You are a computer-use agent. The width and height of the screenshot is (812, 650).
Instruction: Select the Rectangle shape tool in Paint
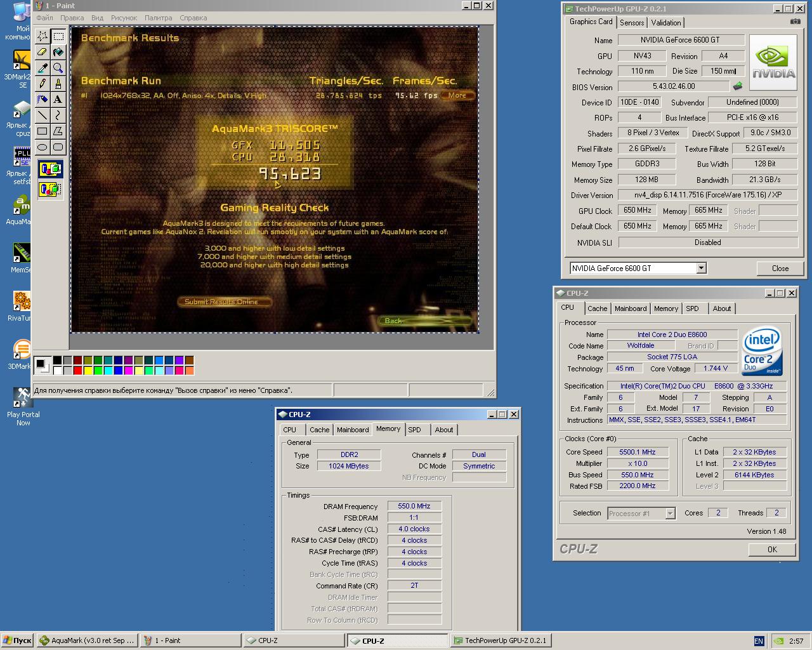(x=42, y=131)
